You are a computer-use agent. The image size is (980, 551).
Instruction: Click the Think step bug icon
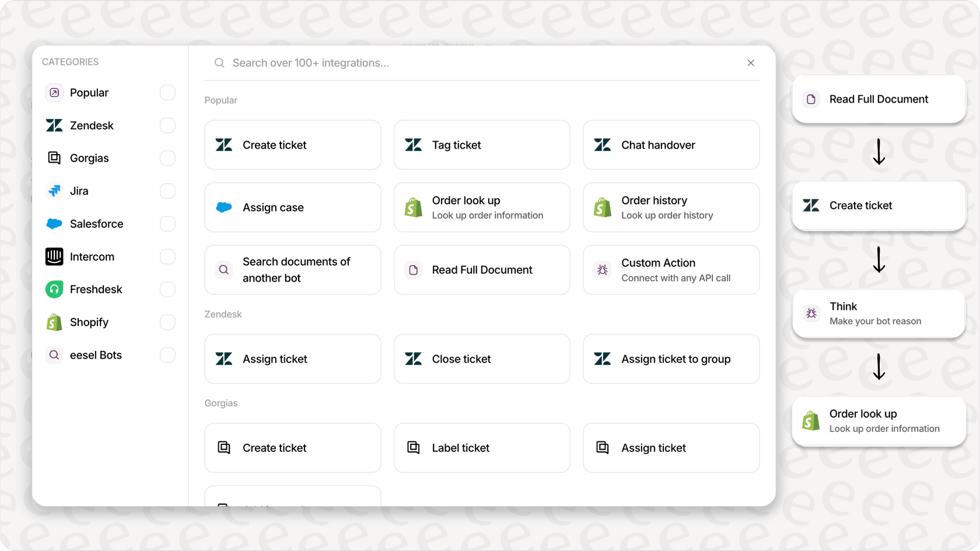[811, 314]
